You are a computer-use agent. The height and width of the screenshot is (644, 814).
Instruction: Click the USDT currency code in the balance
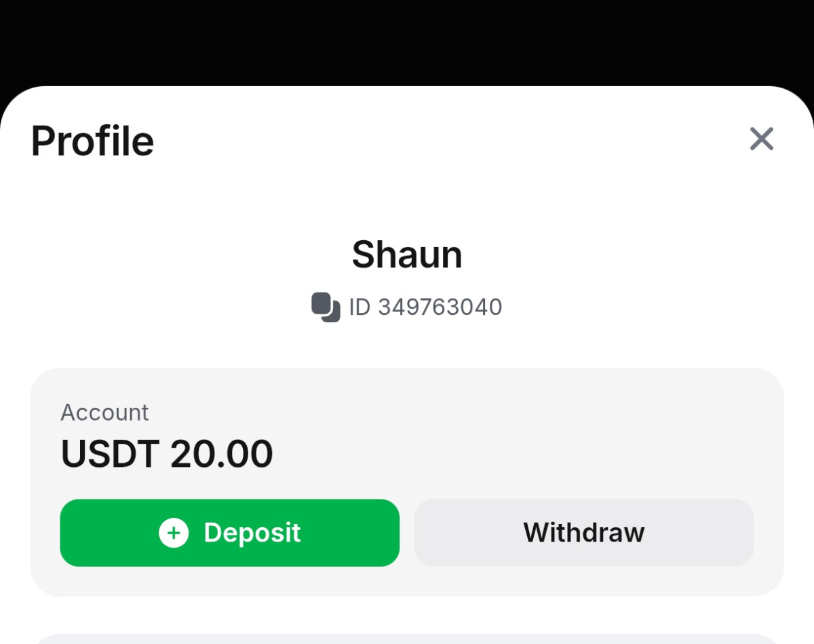110,454
